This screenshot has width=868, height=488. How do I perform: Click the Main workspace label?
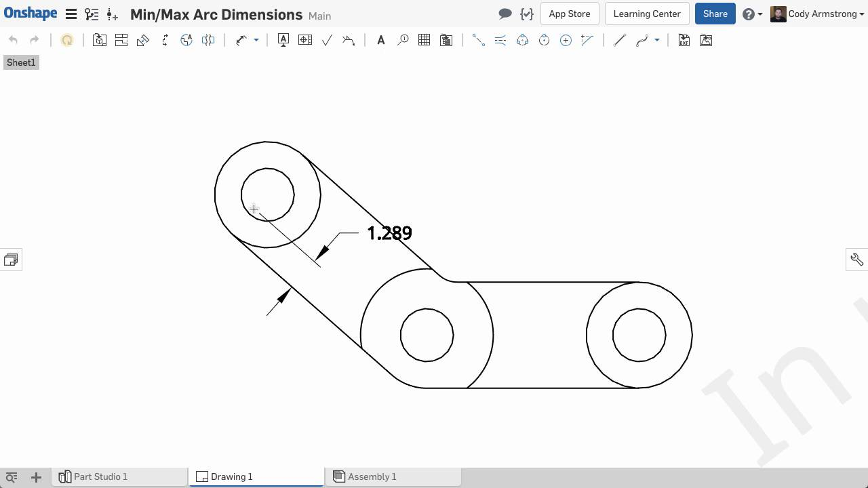(x=319, y=16)
